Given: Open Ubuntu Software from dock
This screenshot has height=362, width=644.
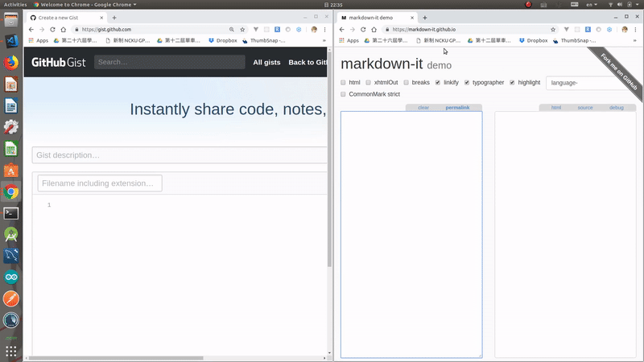Looking at the screenshot, I should 11,171.
